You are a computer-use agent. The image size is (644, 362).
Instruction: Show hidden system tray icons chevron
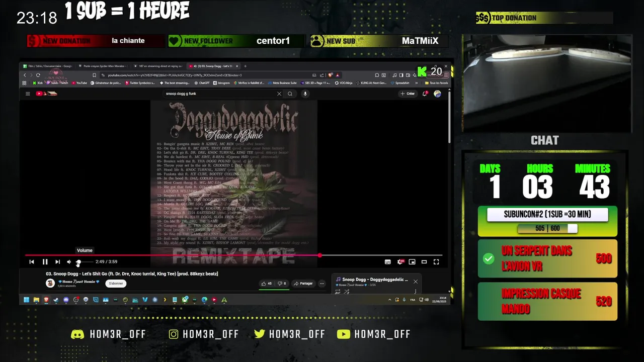(x=389, y=300)
